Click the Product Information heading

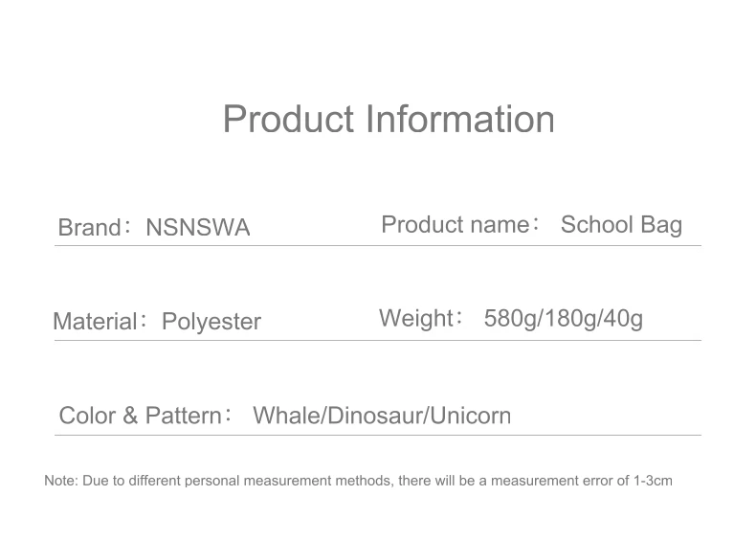click(388, 120)
